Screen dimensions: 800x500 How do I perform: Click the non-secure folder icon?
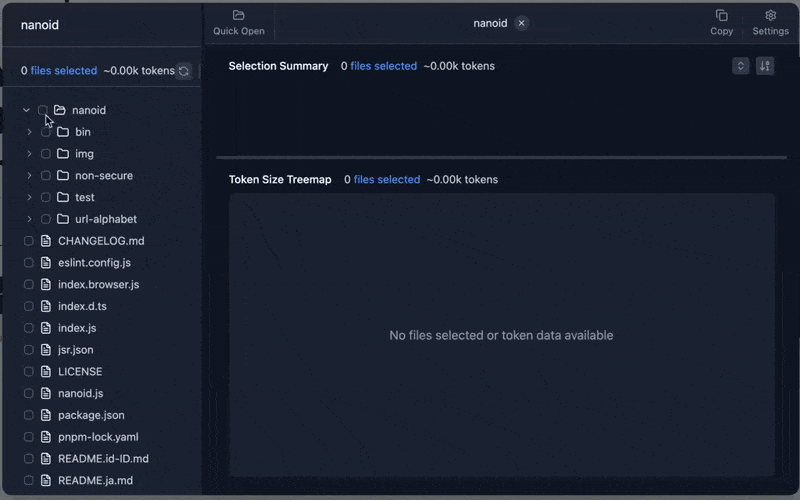pyautogui.click(x=63, y=176)
